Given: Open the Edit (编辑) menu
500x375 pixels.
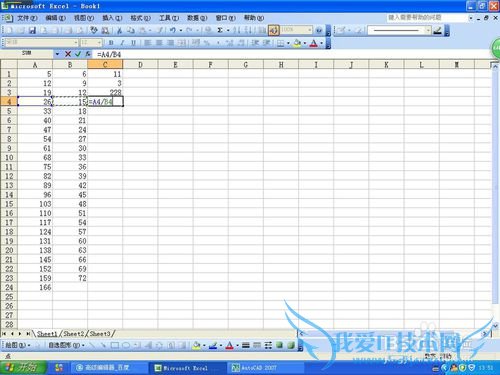Looking at the screenshot, I should tap(55, 18).
